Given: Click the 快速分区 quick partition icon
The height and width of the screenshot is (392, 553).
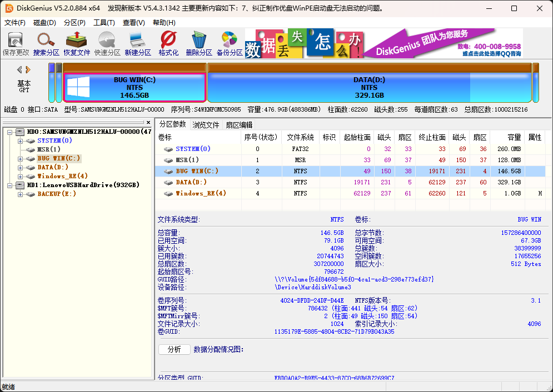Looking at the screenshot, I should (107, 44).
